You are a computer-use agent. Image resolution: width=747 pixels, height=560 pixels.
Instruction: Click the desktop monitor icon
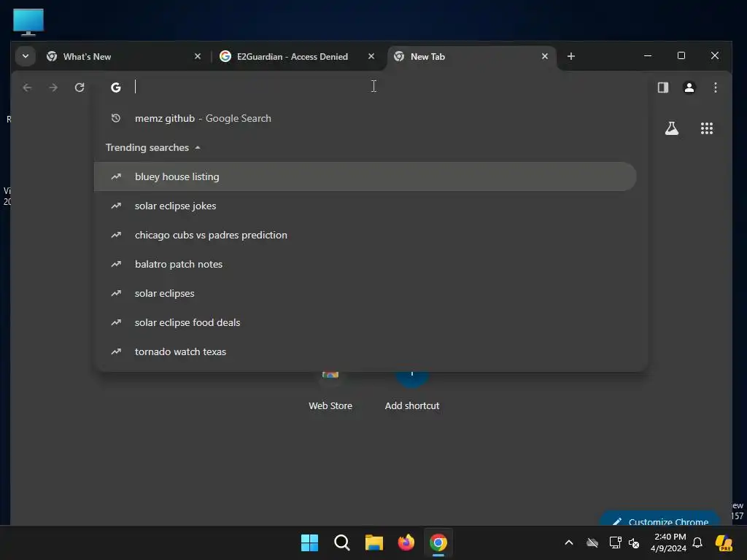coord(28,22)
